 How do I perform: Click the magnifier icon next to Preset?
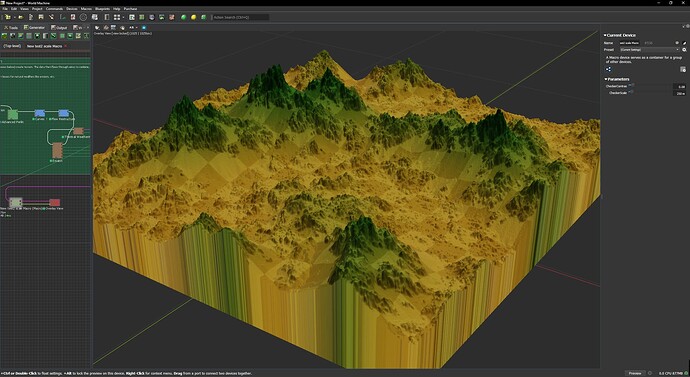coord(684,50)
